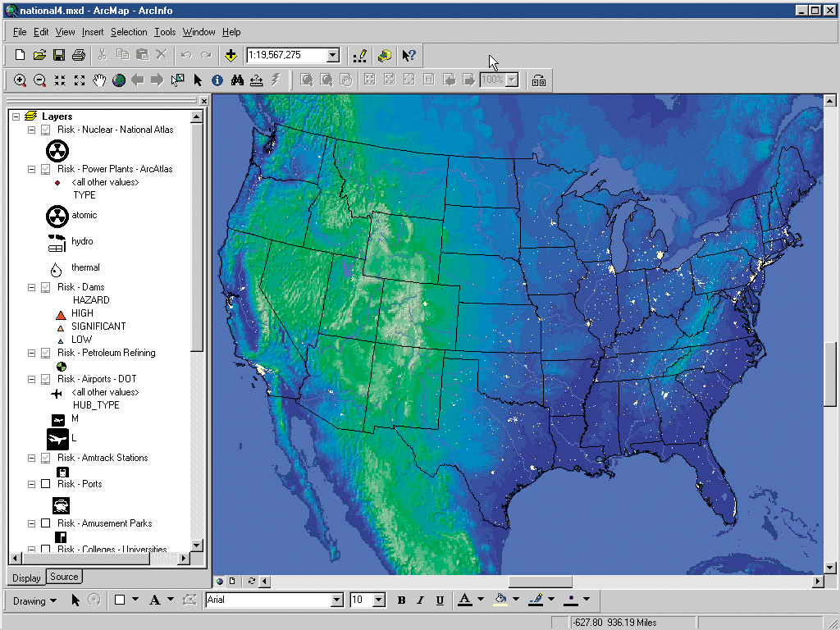The image size is (840, 630).
Task: Open the Arial font name dropdown
Action: (x=337, y=600)
